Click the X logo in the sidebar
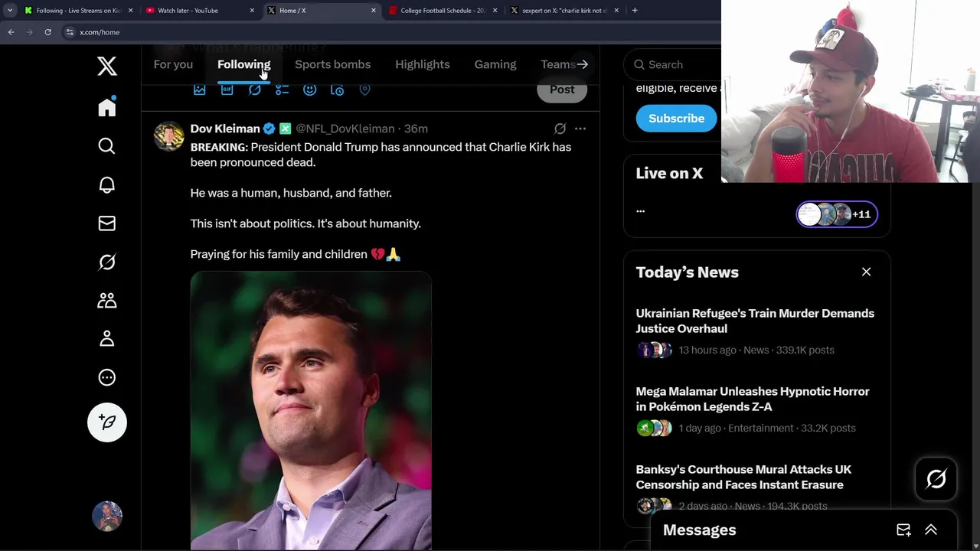 (107, 67)
